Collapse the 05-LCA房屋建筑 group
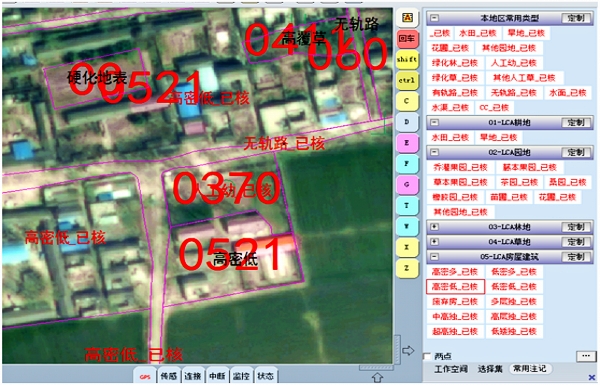This screenshot has height=385, width=600. pyautogui.click(x=434, y=257)
